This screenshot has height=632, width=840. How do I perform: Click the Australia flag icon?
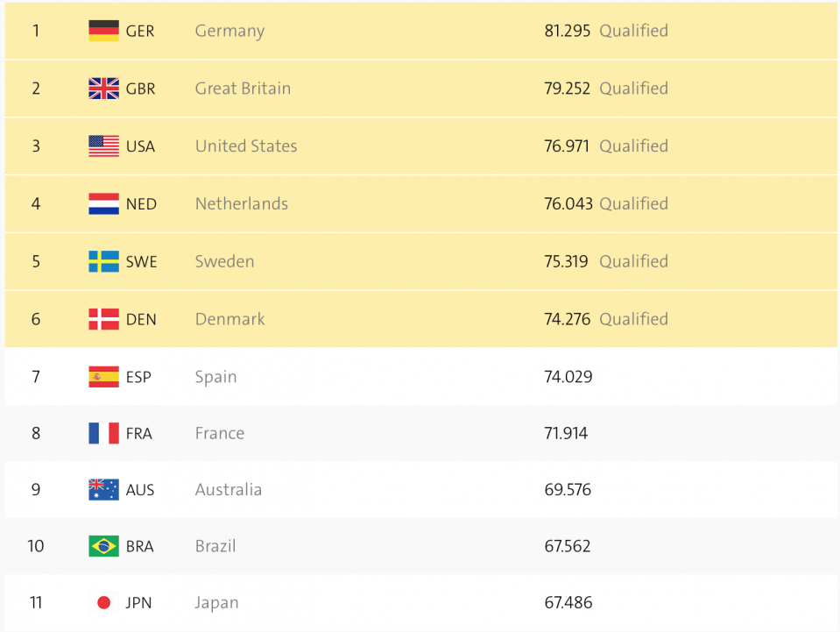(x=103, y=490)
